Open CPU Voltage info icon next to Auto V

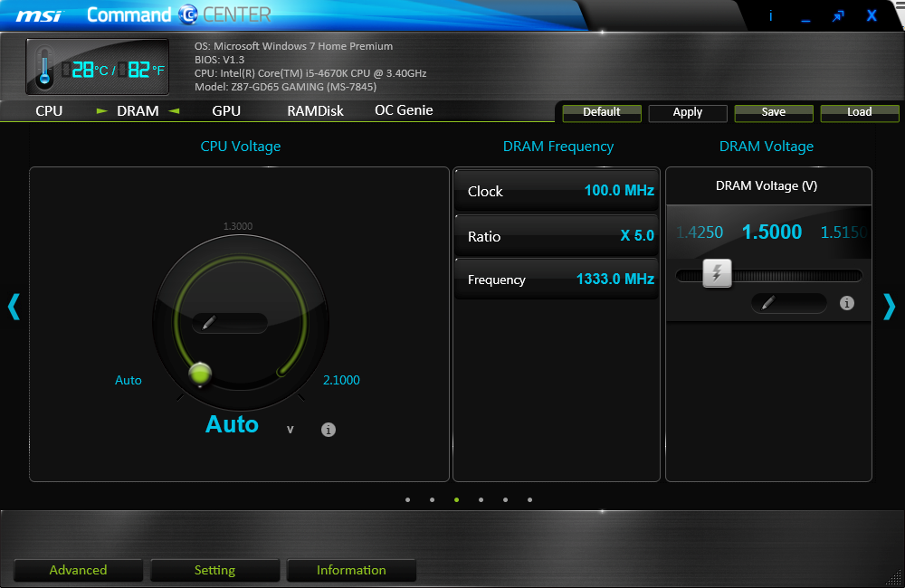point(329,430)
